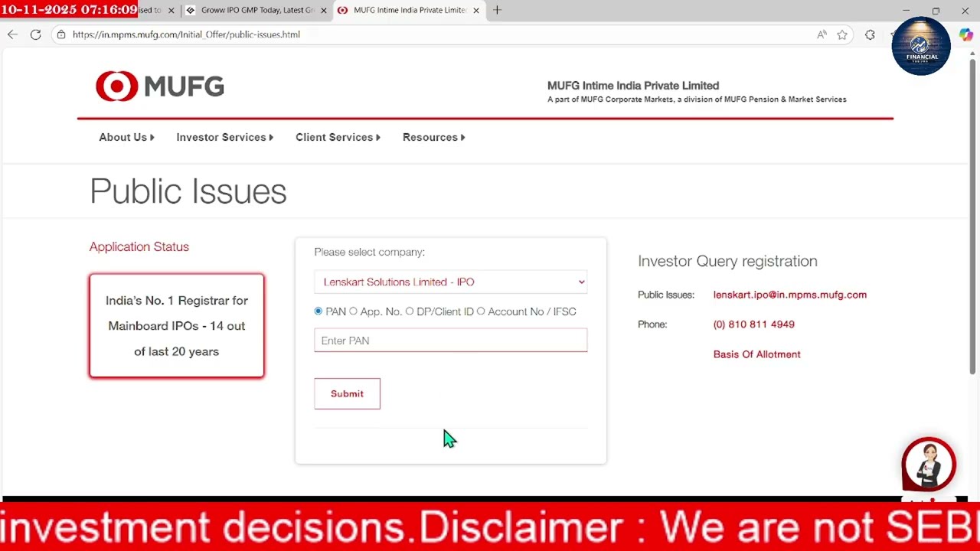Click the MUFG logo
The height and width of the screenshot is (551, 980).
(x=160, y=86)
